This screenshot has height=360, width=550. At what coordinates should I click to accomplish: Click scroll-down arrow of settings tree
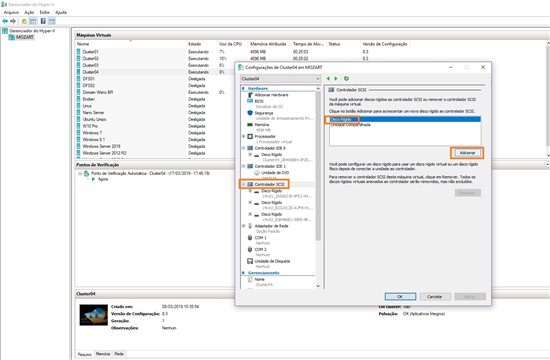[x=318, y=286]
